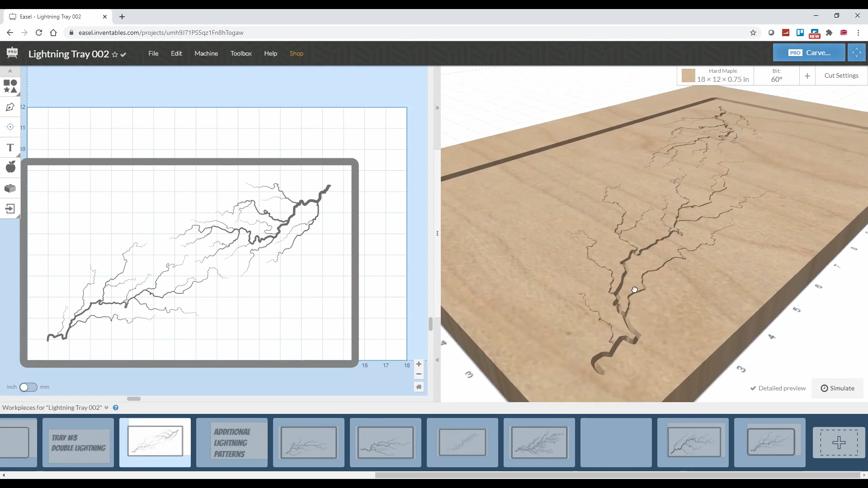Open the Toolbox menu

click(x=241, y=53)
